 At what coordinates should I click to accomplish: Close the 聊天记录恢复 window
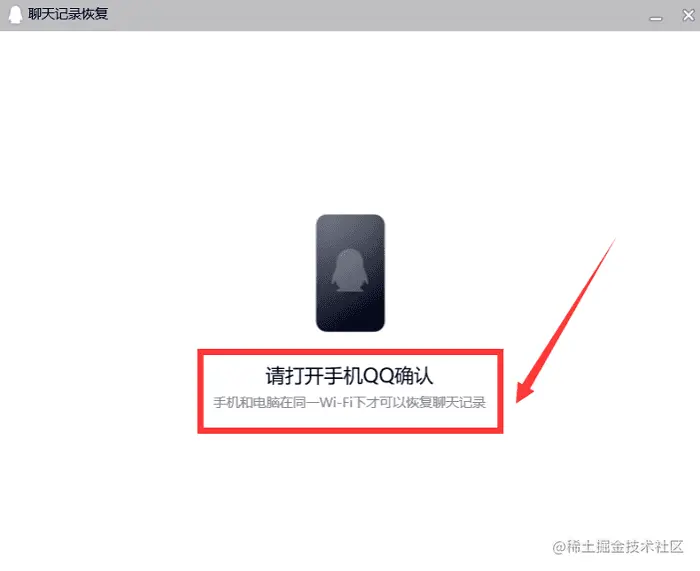point(688,15)
